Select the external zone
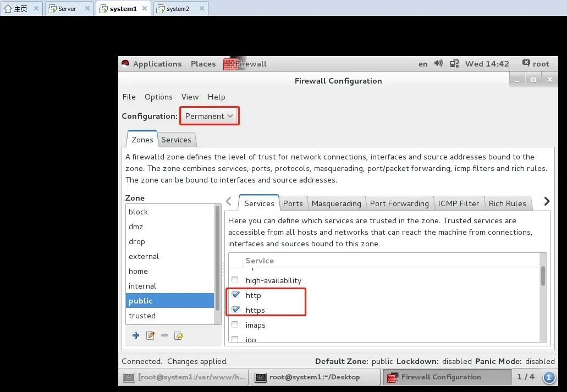567x392 pixels. coord(170,256)
